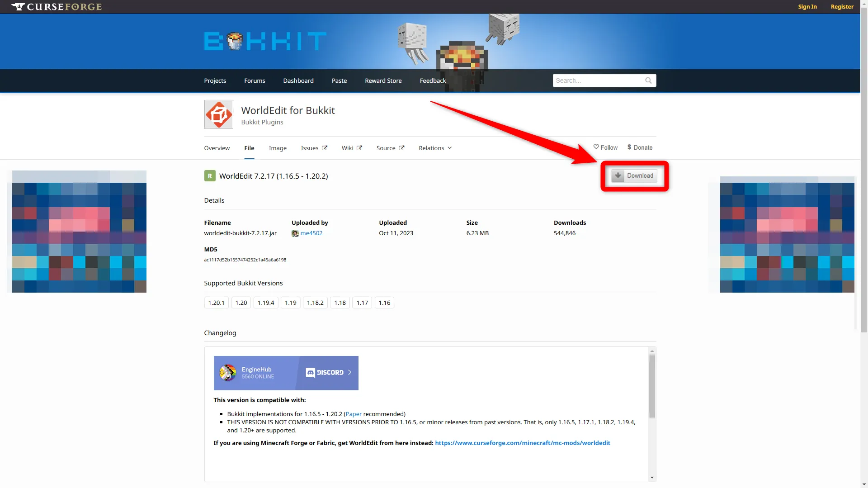Click the filename worldedit-bukkit-7.2.17.jar
Screen dimensions: 868x488
(241, 233)
